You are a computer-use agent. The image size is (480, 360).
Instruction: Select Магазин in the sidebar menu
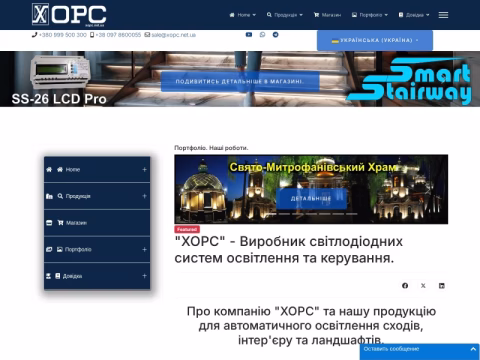click(76, 223)
